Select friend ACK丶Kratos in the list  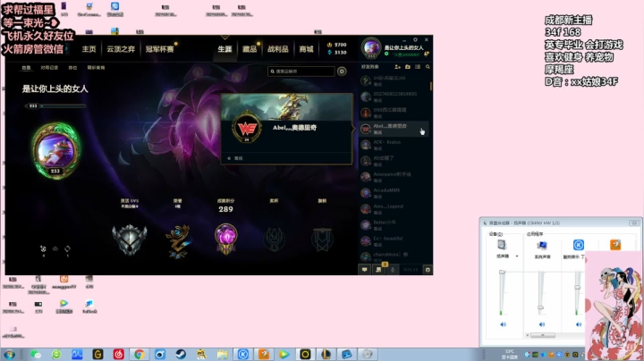tap(394, 145)
